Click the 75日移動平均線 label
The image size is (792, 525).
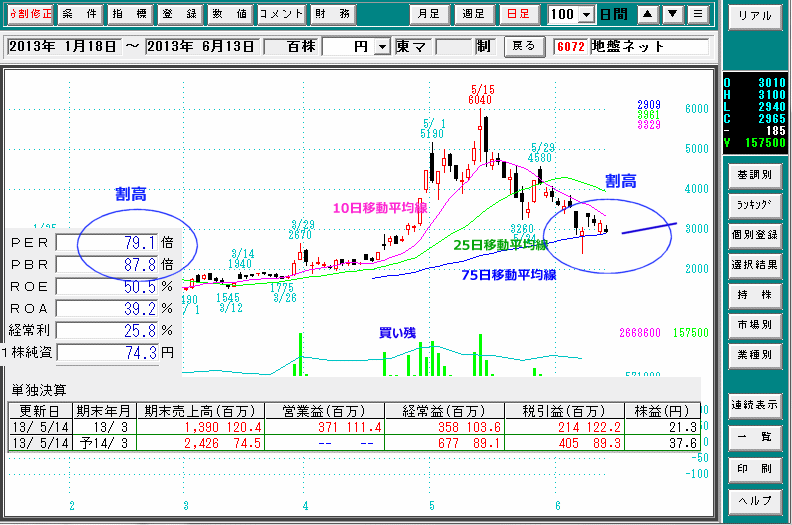click(x=509, y=275)
